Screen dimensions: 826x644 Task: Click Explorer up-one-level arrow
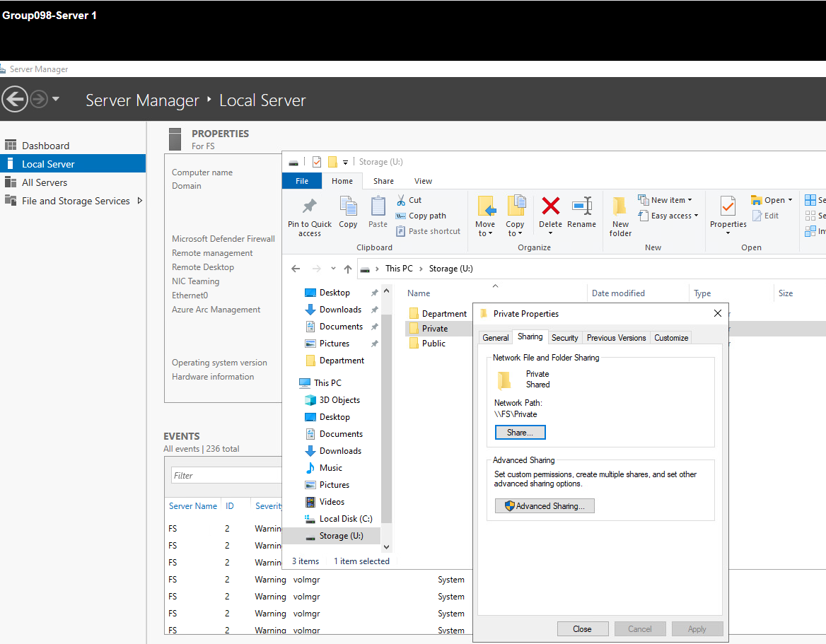[348, 269]
